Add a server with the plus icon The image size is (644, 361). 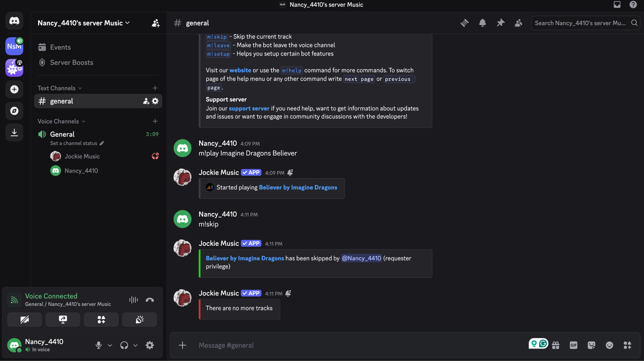click(14, 89)
